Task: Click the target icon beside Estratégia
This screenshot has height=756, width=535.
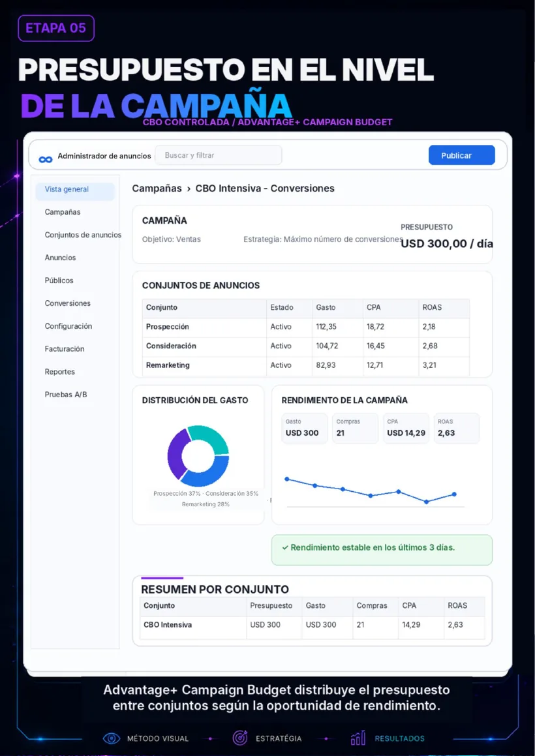Action: tap(239, 738)
